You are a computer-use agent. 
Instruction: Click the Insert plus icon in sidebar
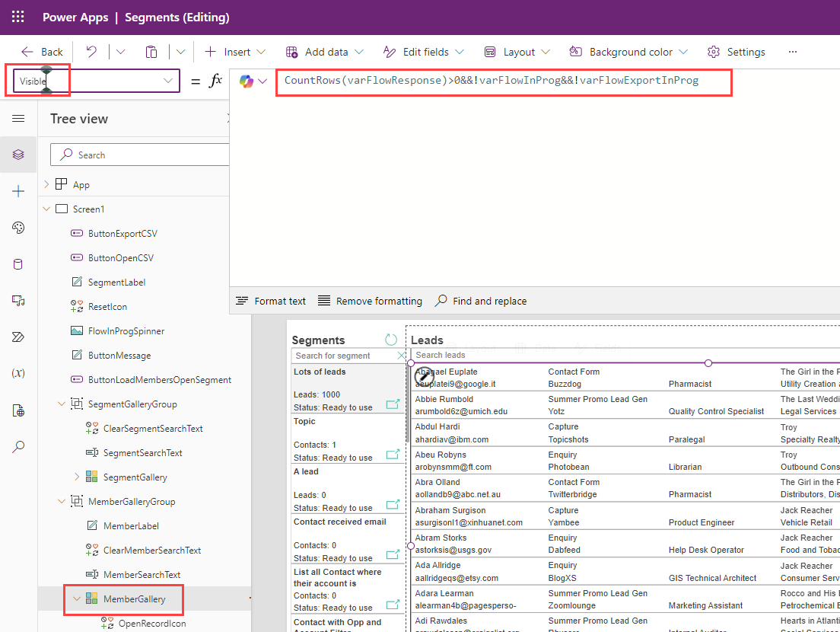(x=18, y=191)
